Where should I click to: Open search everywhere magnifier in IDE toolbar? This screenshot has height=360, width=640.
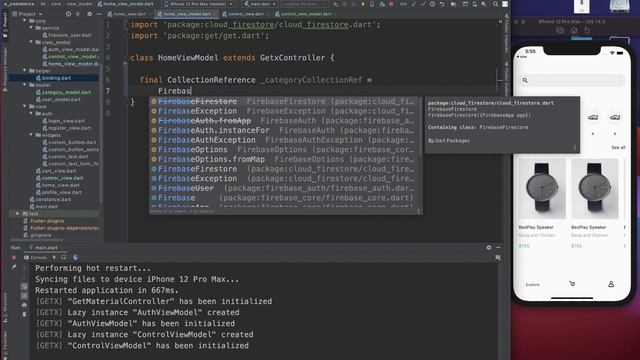point(496,4)
